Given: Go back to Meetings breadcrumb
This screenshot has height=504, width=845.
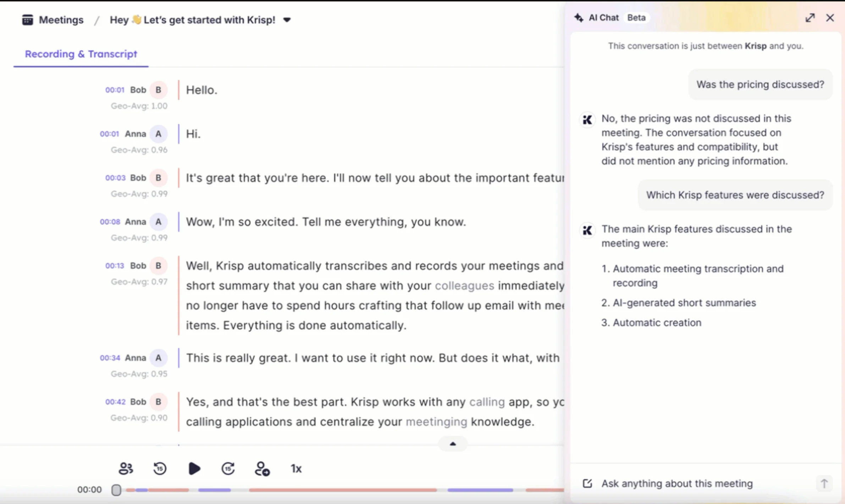Looking at the screenshot, I should pyautogui.click(x=61, y=20).
